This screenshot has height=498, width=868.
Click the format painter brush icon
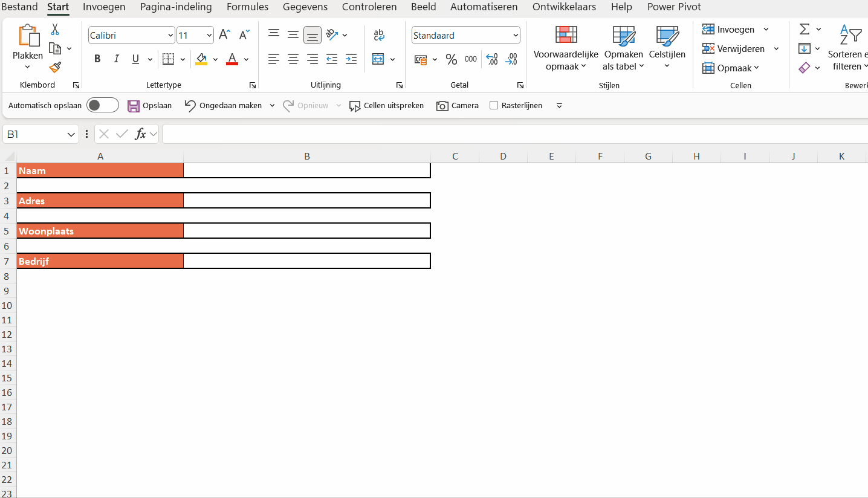point(55,67)
